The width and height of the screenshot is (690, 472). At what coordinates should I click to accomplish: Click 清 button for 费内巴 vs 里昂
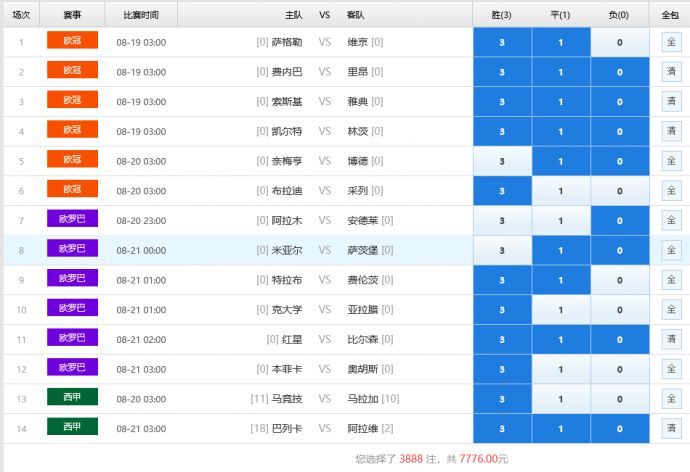pyautogui.click(x=671, y=72)
